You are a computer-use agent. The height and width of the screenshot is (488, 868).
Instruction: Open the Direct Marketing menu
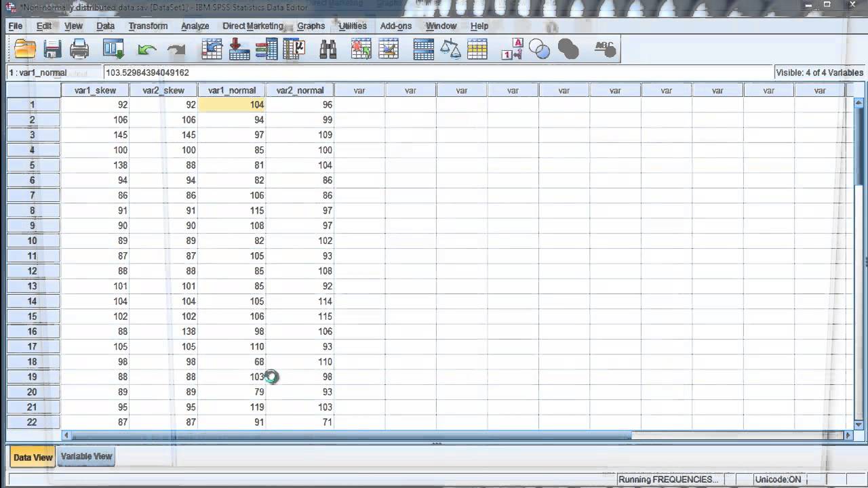(253, 26)
